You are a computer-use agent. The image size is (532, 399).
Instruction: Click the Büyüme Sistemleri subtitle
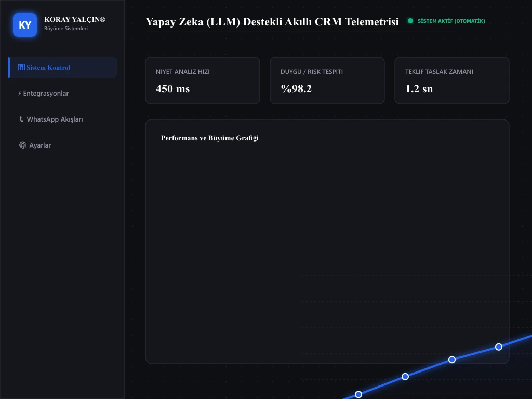tap(66, 29)
